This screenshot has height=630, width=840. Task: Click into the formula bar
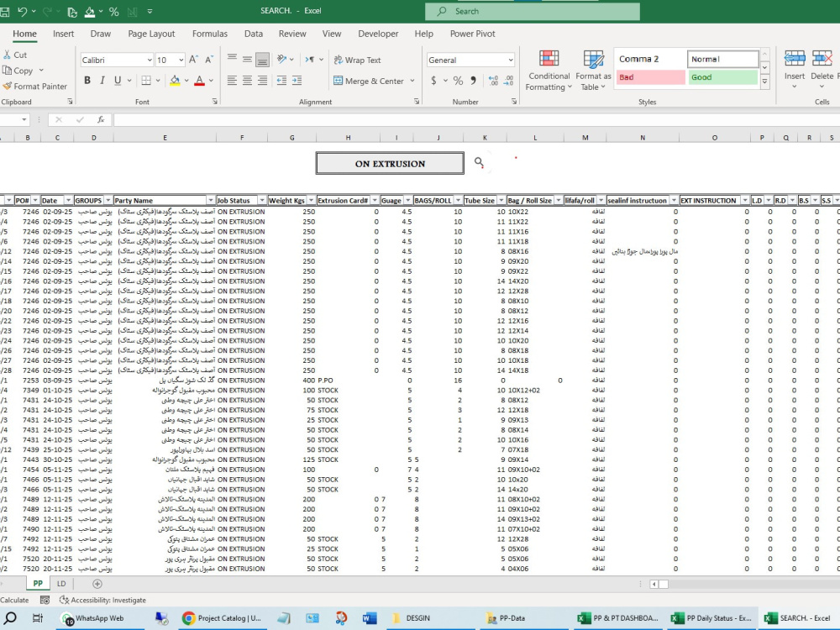475,119
